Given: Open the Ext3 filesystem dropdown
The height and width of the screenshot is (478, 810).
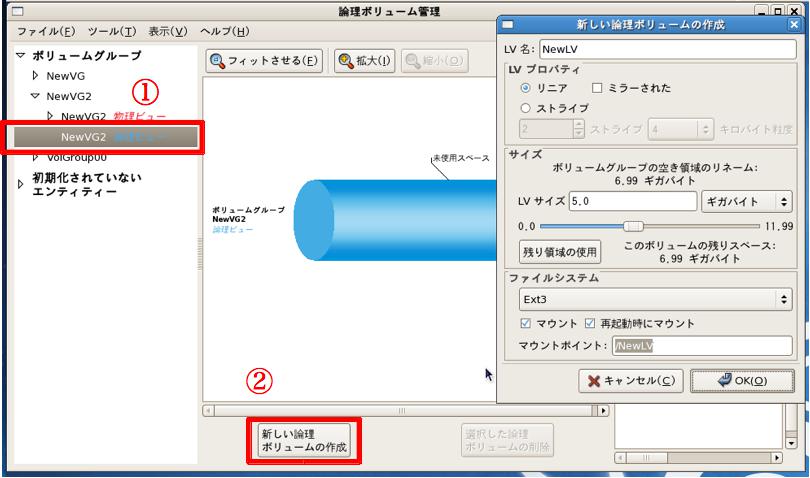Looking at the screenshot, I should (x=654, y=299).
